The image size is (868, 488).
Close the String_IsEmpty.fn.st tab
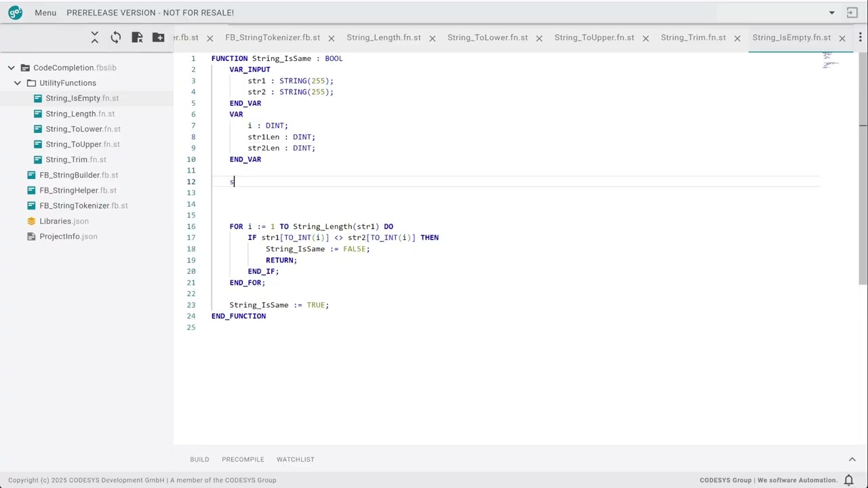(x=842, y=38)
